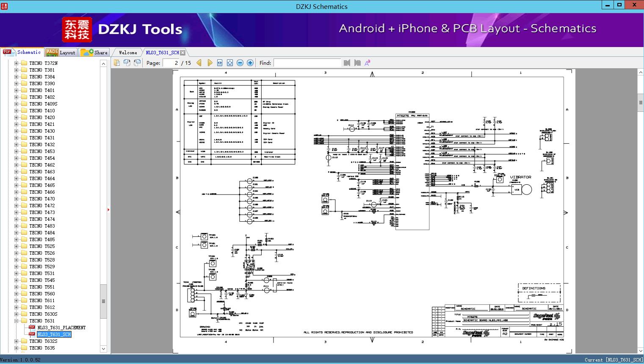Expand the TECNO T372N tree node
Viewport: 644px width, 364px height.
[x=17, y=63]
